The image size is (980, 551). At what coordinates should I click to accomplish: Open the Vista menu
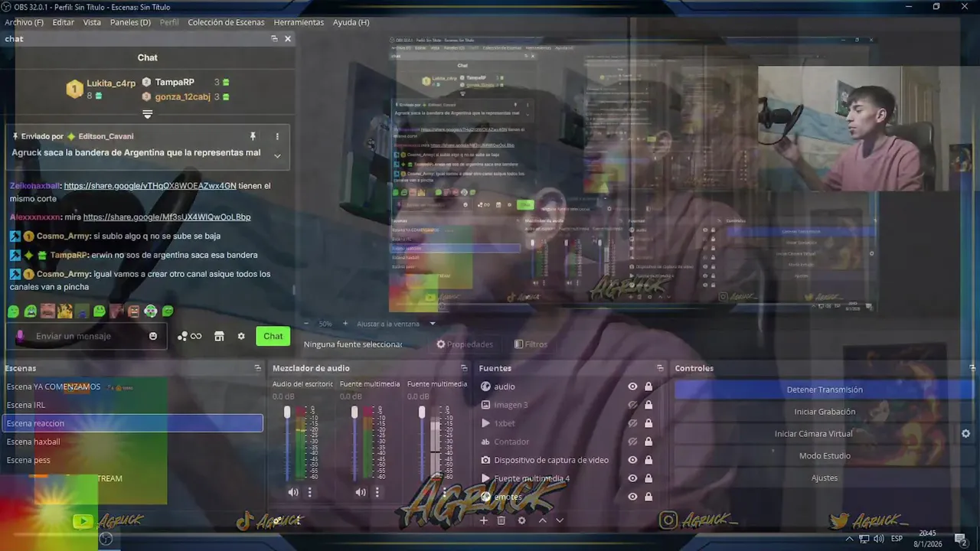[x=92, y=22]
